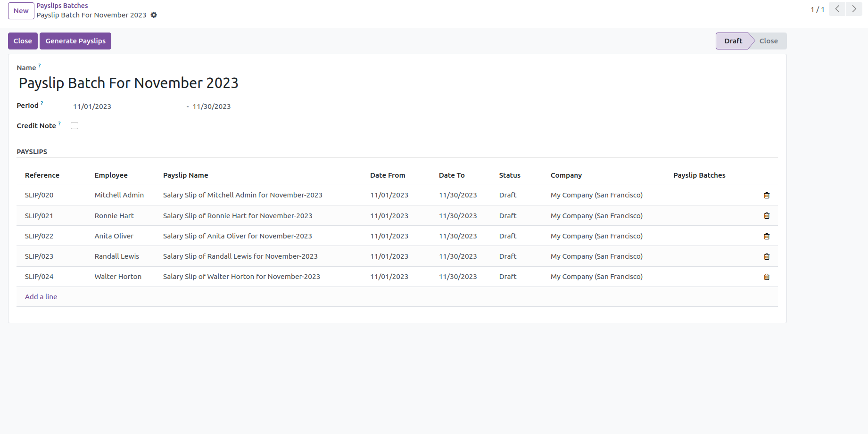
Task: Open Payslips Batches breadcrumb link
Action: click(62, 6)
